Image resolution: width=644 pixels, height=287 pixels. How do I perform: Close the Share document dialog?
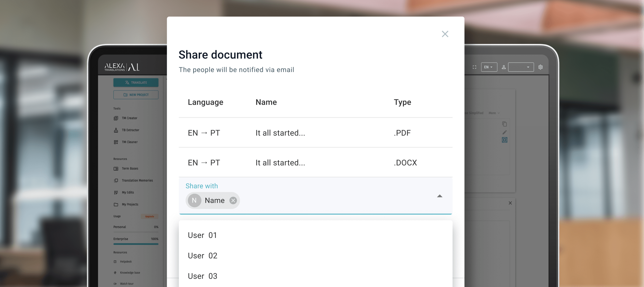[445, 34]
